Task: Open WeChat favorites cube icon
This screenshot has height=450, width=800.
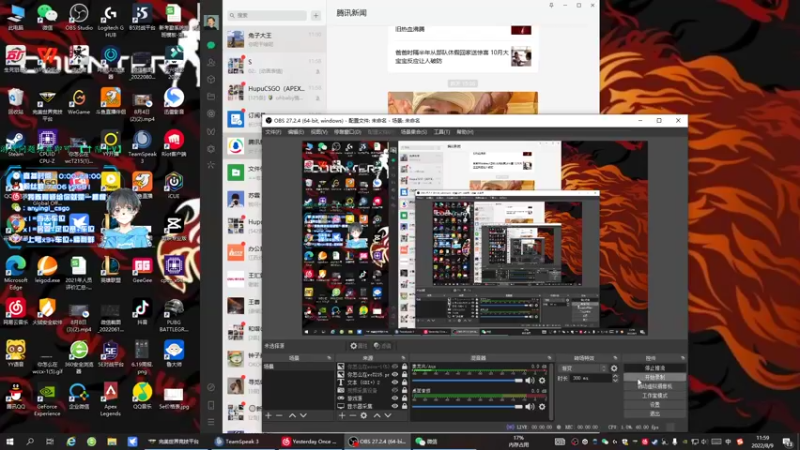Action: [211, 80]
